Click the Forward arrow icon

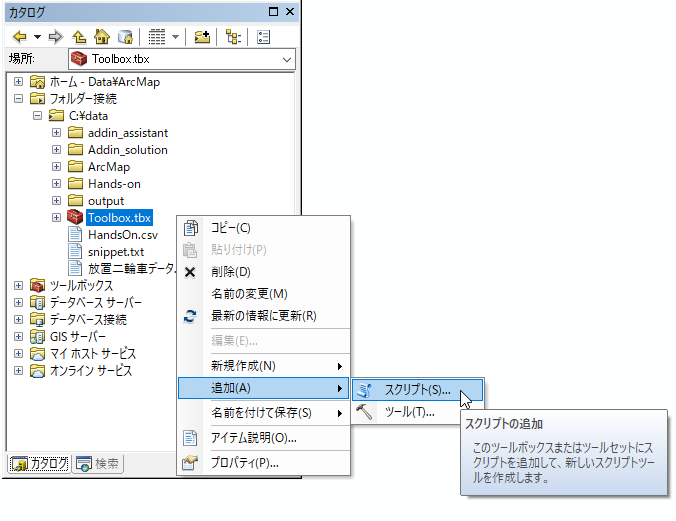[56, 37]
